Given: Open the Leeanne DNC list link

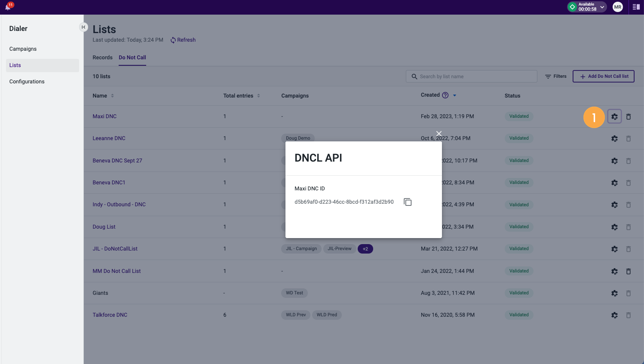Looking at the screenshot, I should (109, 138).
